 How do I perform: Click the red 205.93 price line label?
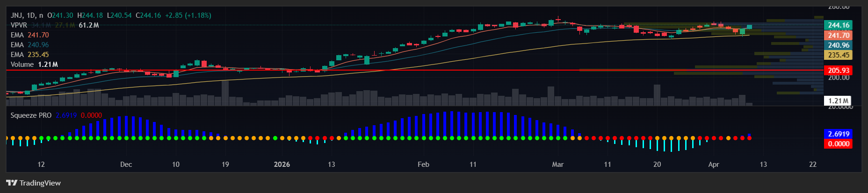pos(838,71)
